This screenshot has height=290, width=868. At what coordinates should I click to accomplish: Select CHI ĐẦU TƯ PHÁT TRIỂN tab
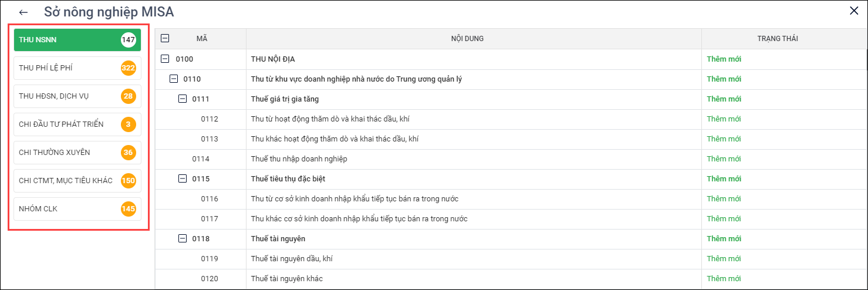coord(77,124)
